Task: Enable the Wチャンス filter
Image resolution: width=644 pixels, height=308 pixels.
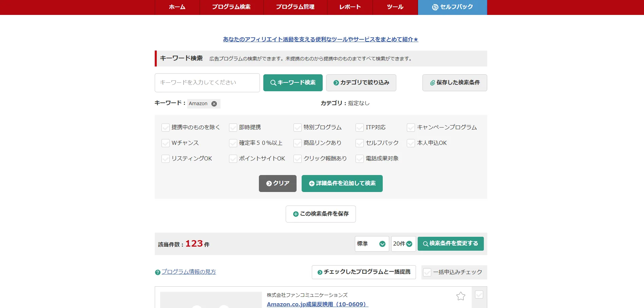Action: [166, 143]
